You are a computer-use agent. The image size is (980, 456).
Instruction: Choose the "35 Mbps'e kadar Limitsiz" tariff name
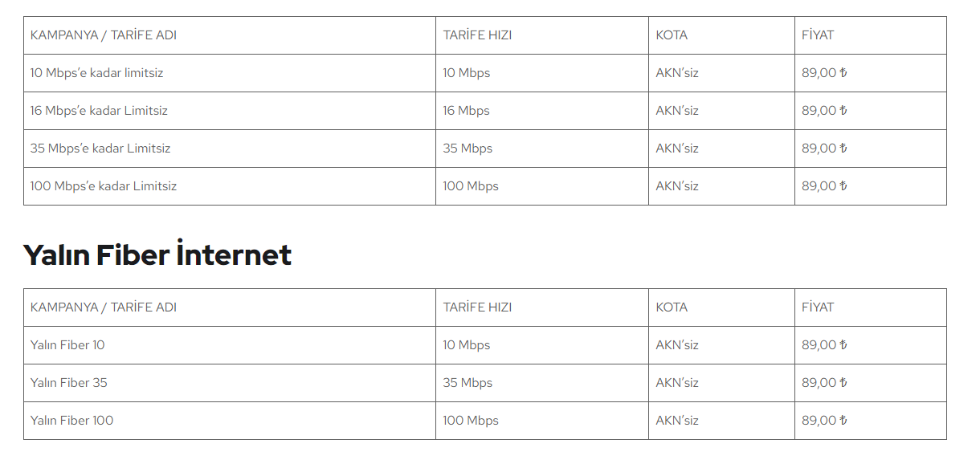100,149
